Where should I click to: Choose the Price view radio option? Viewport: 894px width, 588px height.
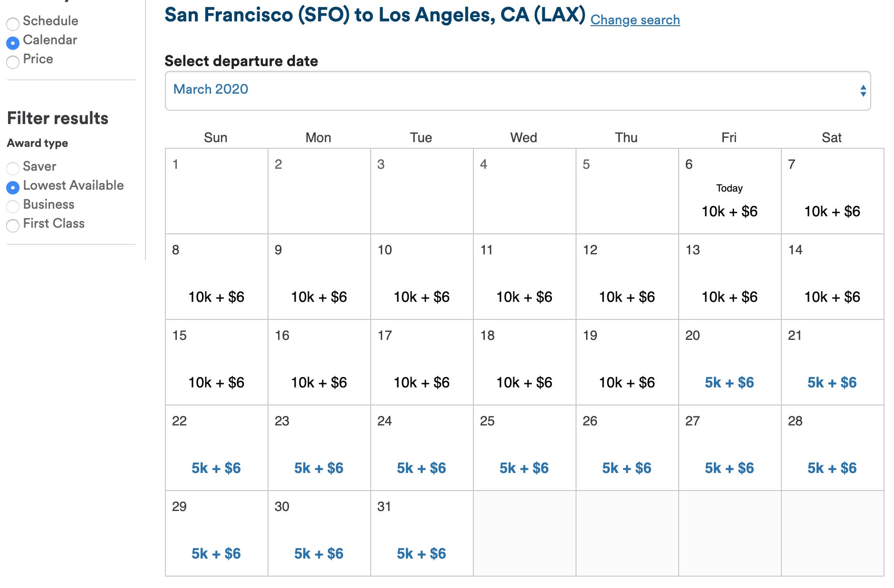[13, 62]
